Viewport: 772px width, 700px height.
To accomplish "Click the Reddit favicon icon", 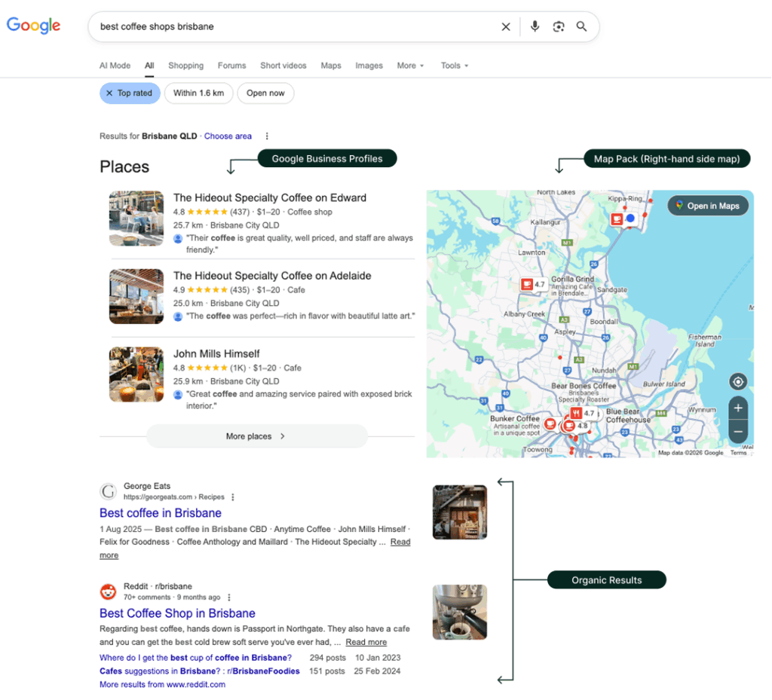I will pyautogui.click(x=109, y=591).
